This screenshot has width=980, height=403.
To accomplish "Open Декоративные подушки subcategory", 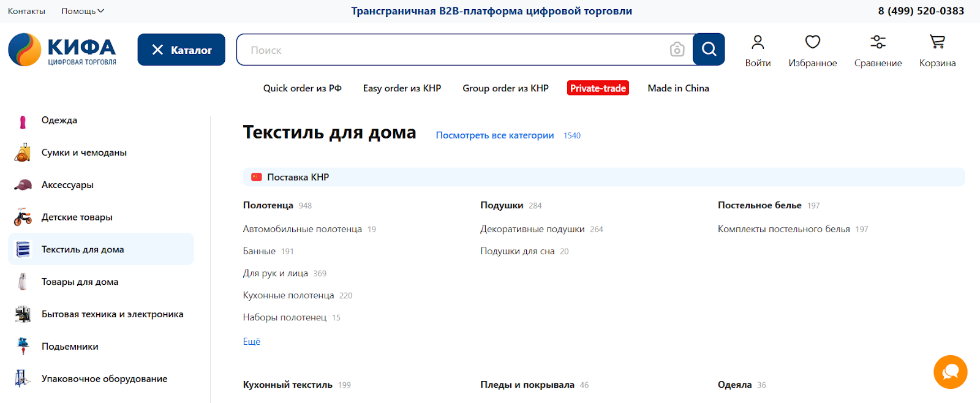I will tap(532, 229).
